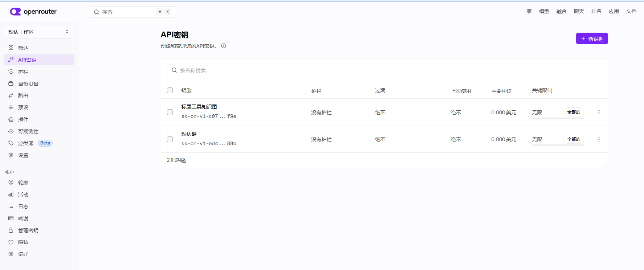This screenshot has width=644, height=270.
Task: Open three-dot menu for 标题工具知识图 key
Action: (x=599, y=112)
